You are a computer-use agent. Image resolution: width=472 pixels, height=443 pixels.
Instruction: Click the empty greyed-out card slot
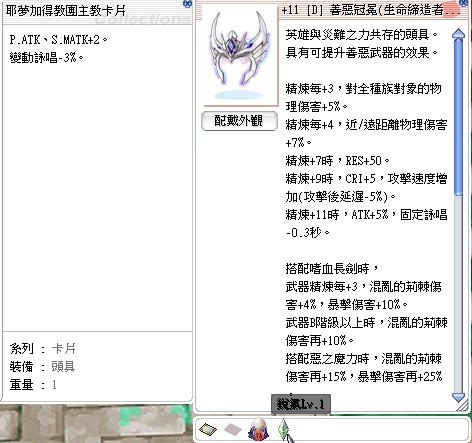point(233,429)
